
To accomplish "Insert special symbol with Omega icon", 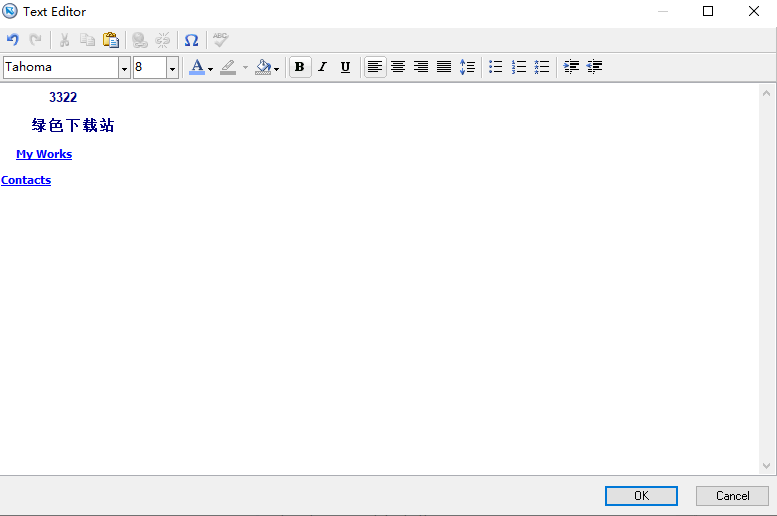I will 191,40.
